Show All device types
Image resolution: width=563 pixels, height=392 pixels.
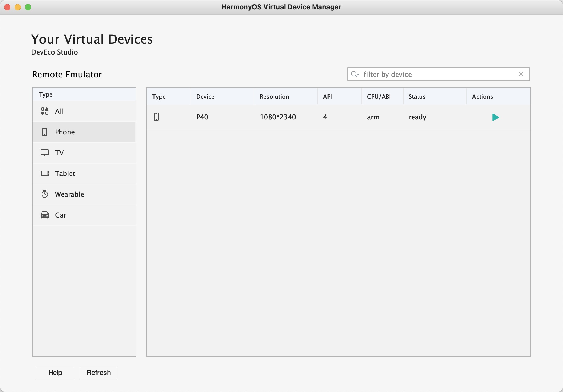(84, 111)
